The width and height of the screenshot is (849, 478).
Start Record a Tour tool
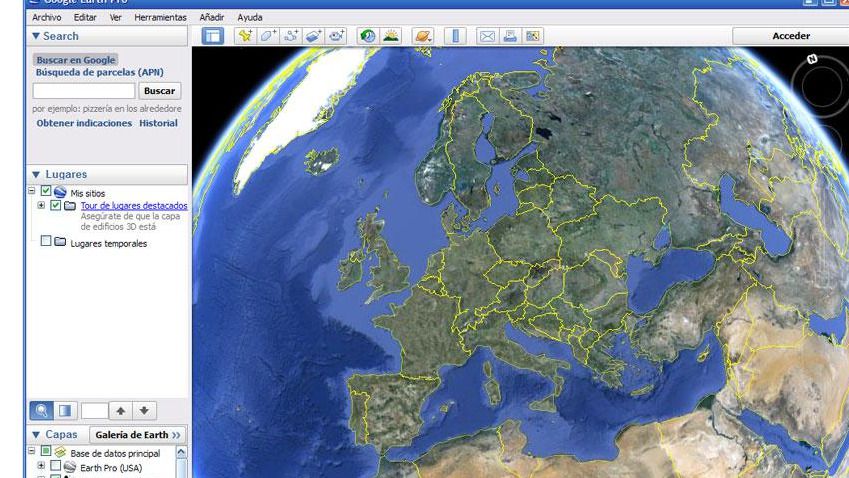[337, 36]
